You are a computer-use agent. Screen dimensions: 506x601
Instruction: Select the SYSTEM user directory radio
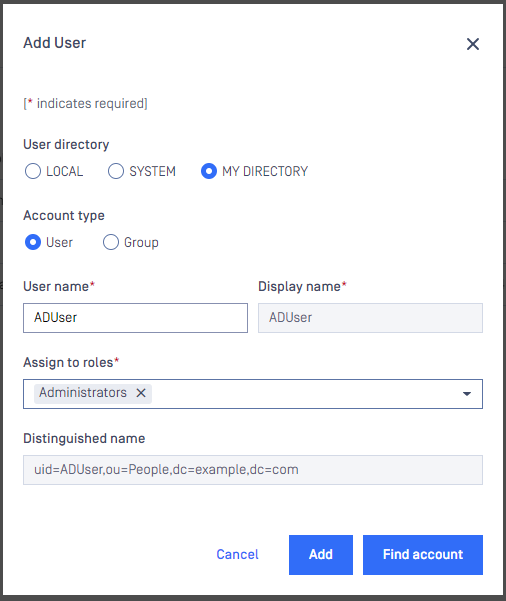click(116, 171)
